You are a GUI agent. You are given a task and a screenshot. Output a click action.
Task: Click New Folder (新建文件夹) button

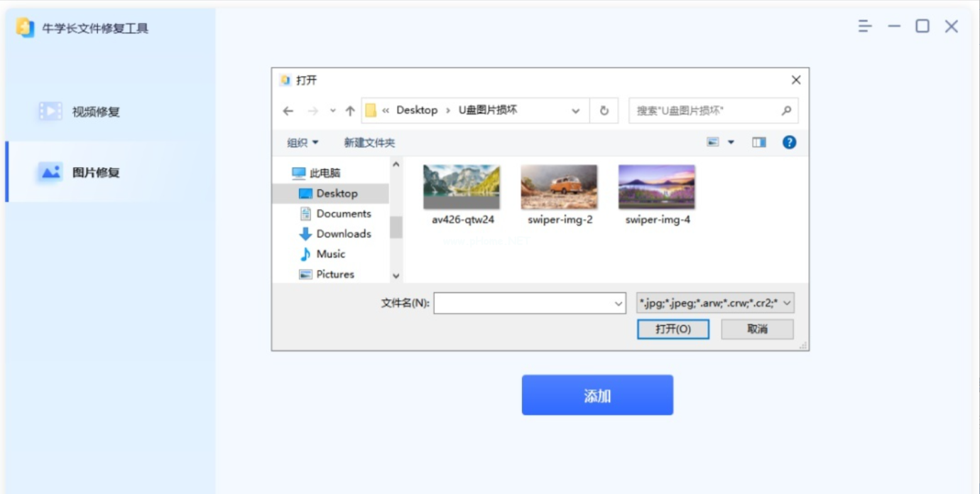point(369,143)
